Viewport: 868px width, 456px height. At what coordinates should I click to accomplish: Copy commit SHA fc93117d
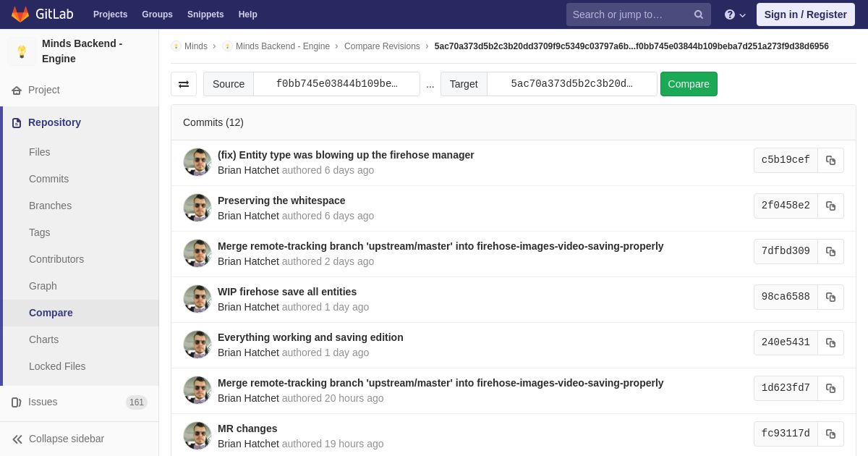830,434
